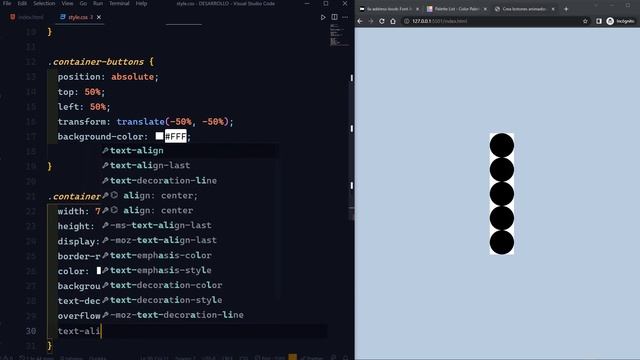The image size is (640, 360).
Task: Open the Help menu
Action: 141,3
